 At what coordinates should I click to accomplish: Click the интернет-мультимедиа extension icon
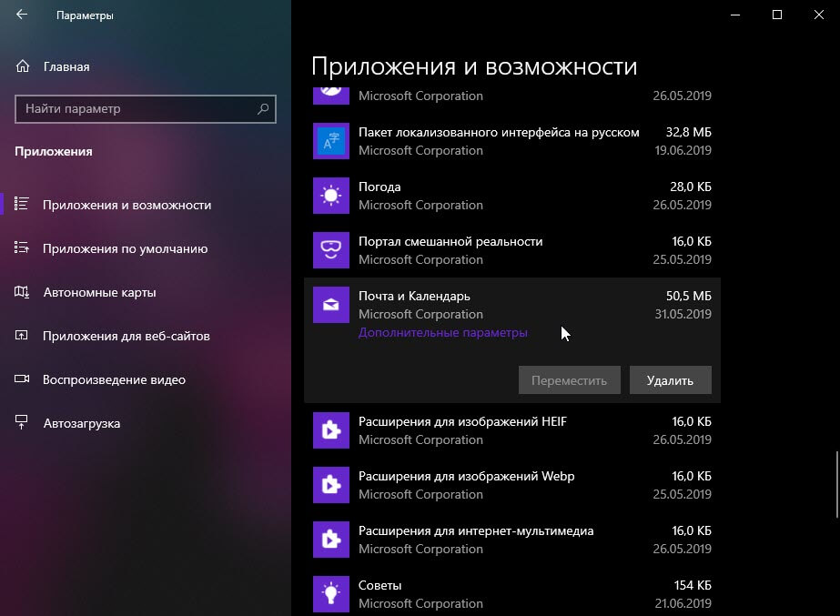[331, 540]
